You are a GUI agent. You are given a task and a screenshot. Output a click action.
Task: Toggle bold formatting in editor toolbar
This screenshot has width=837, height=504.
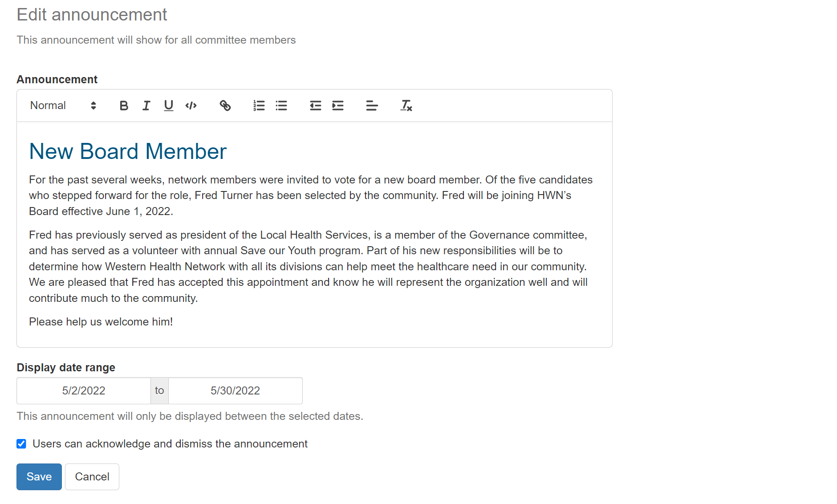pyautogui.click(x=124, y=106)
